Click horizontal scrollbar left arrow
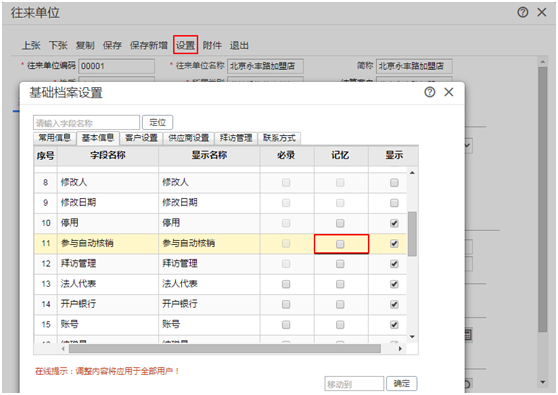 (63, 349)
